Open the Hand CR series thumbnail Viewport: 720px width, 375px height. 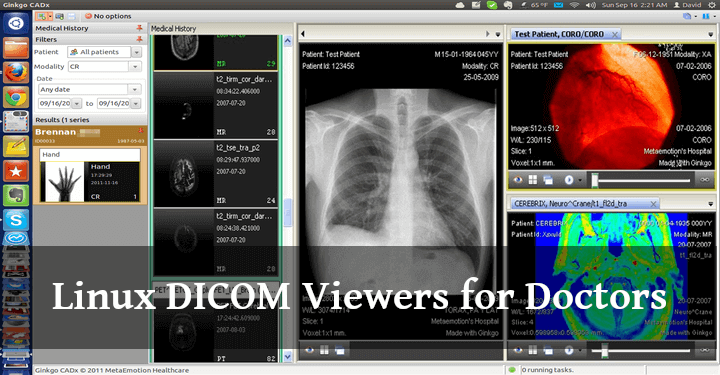(90, 182)
